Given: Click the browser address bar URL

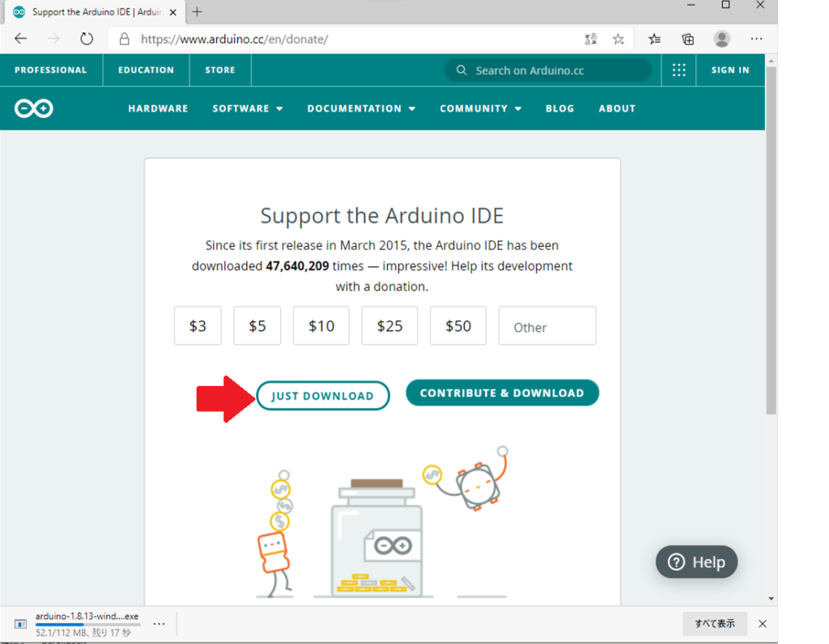Looking at the screenshot, I should tap(234, 39).
